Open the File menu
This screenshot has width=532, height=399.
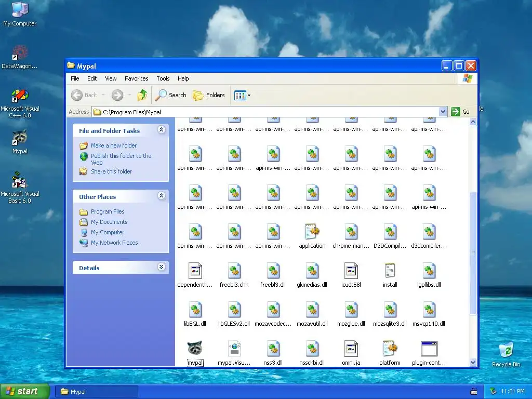click(75, 78)
